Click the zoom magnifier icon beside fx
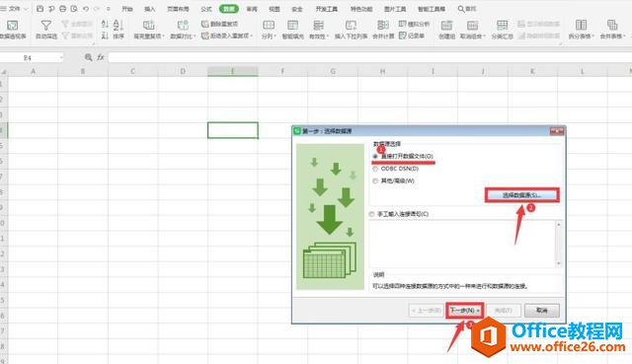This screenshot has height=364, width=632. [88, 57]
